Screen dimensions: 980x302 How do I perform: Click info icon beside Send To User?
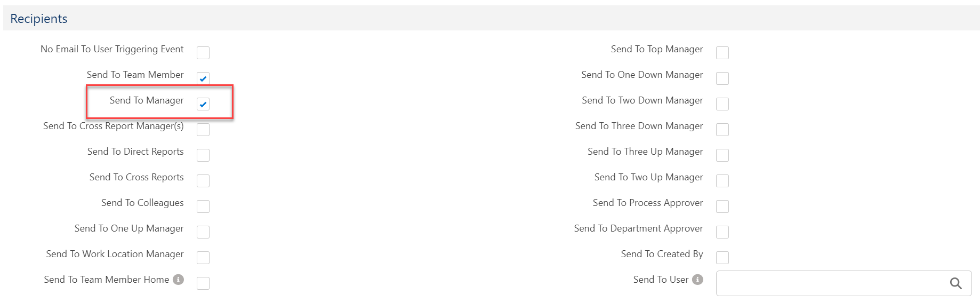[697, 280]
